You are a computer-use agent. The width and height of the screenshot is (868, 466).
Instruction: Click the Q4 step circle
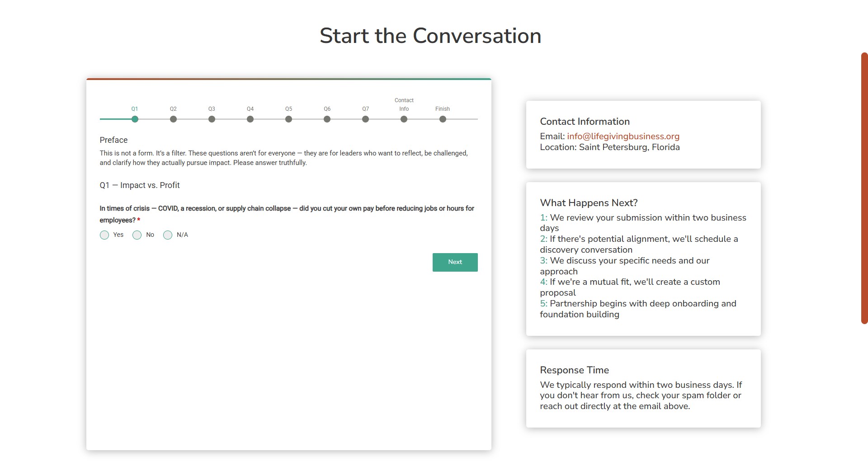(x=250, y=119)
